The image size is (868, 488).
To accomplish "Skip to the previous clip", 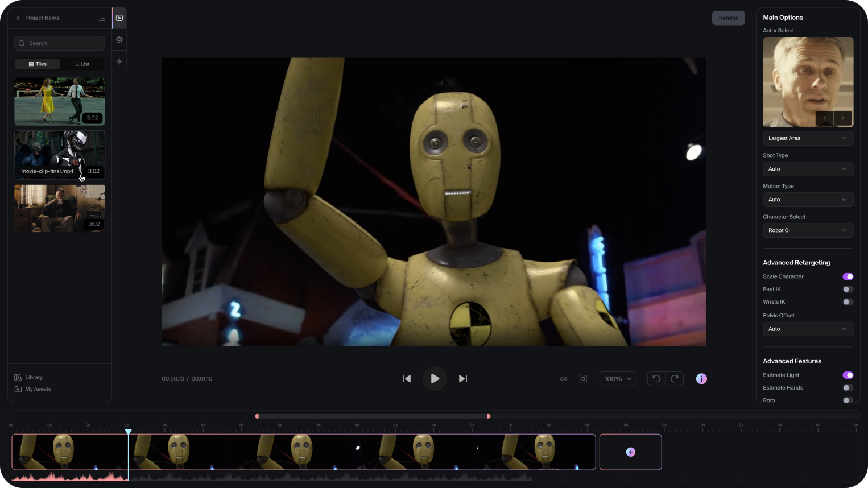I will 407,379.
